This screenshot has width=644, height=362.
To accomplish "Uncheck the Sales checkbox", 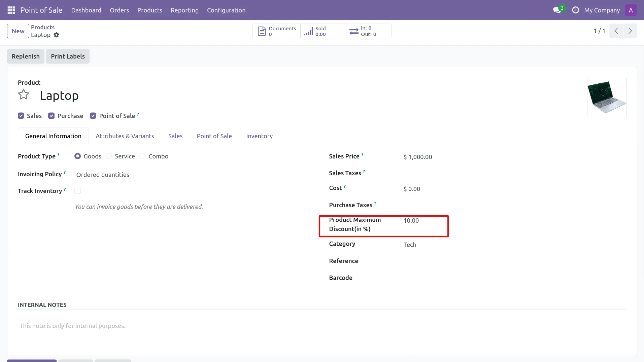I will [x=21, y=116].
